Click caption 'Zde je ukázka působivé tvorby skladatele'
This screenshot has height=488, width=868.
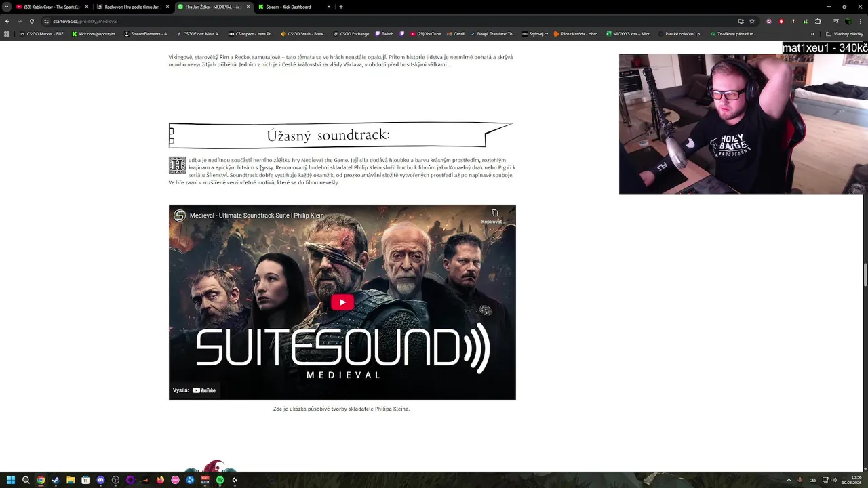click(341, 409)
